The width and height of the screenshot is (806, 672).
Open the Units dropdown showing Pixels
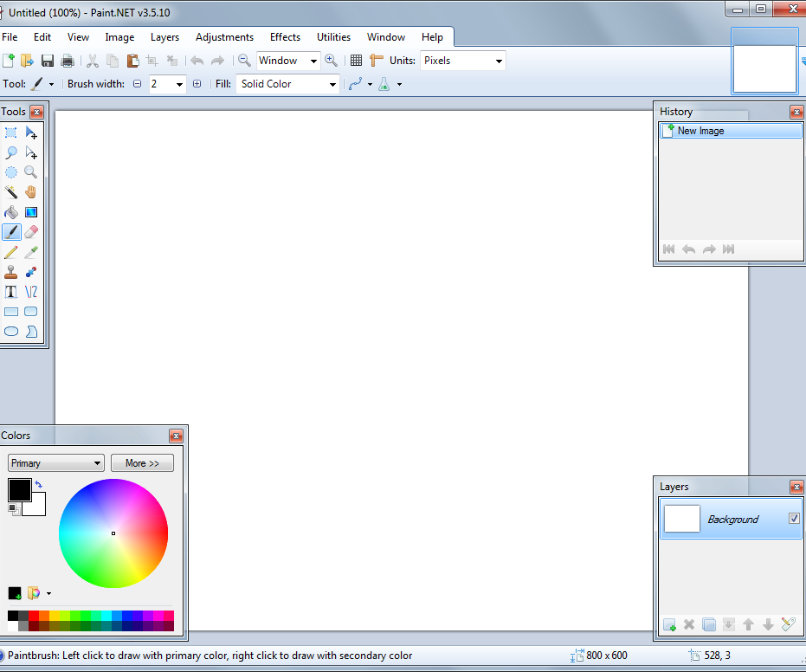[462, 61]
